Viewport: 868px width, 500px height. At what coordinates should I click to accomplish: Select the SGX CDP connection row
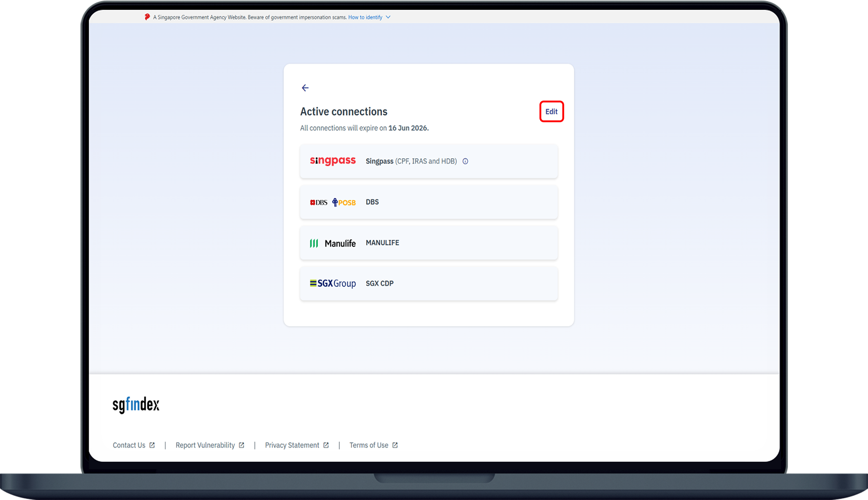click(467, 284)
